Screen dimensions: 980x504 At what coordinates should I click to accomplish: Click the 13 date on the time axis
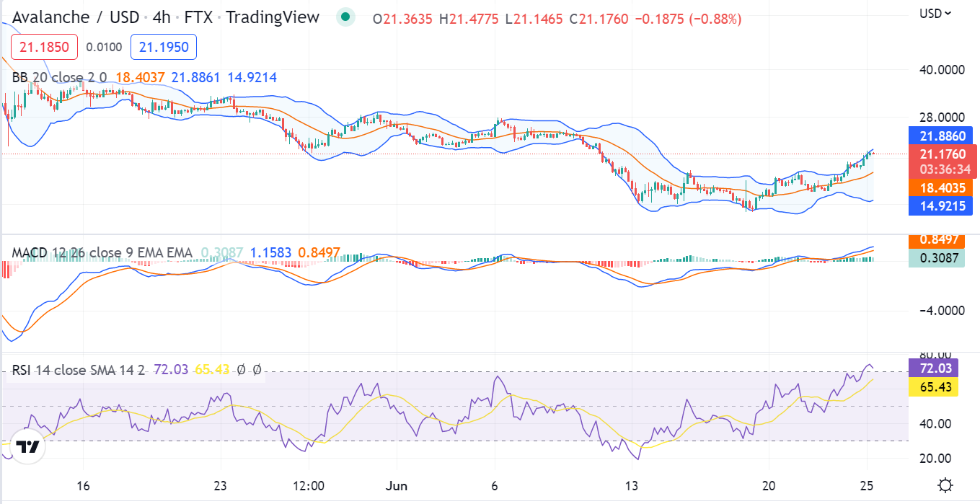(x=632, y=485)
